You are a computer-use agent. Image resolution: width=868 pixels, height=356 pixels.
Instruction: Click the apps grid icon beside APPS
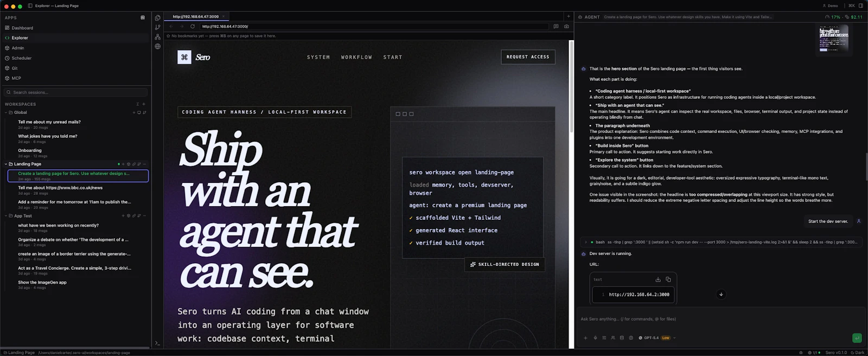click(143, 17)
